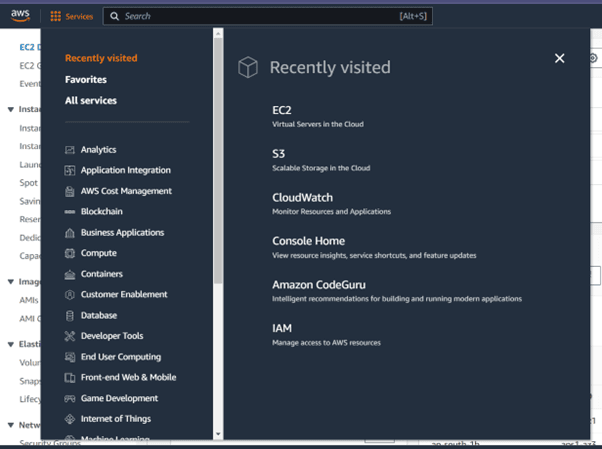Screen dimensions: 602x449
Task: Click the Analytics category icon
Action: point(70,150)
